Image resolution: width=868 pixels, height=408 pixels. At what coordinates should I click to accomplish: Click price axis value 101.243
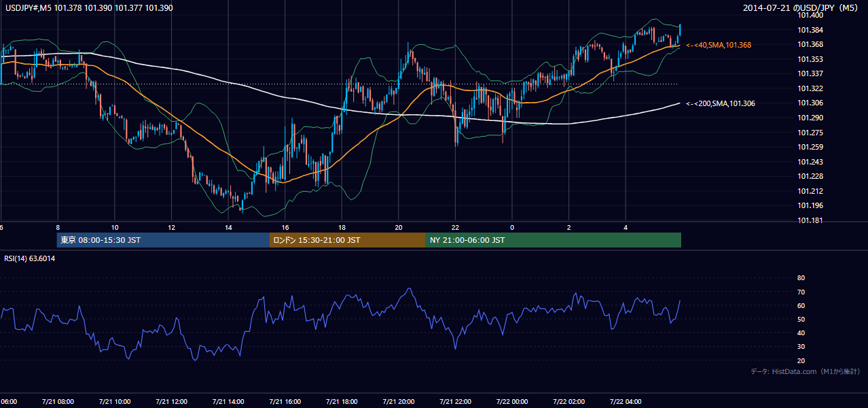(x=810, y=162)
